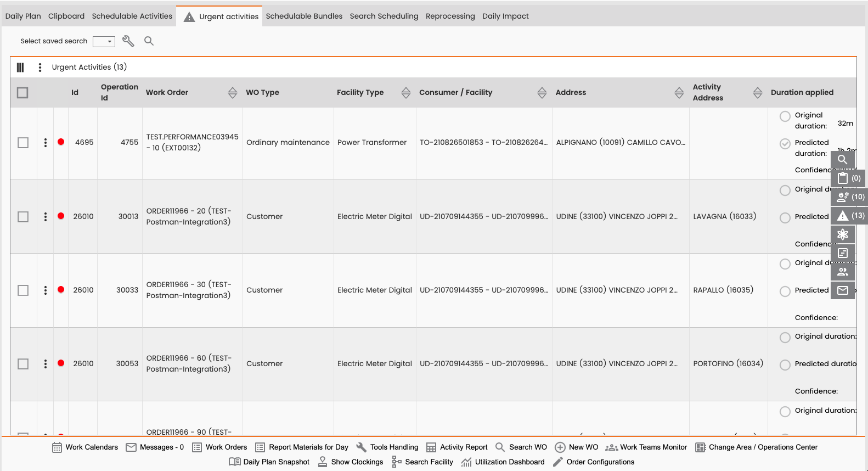Open Work Orders in bottom bar
868x471 pixels.
coord(219,447)
